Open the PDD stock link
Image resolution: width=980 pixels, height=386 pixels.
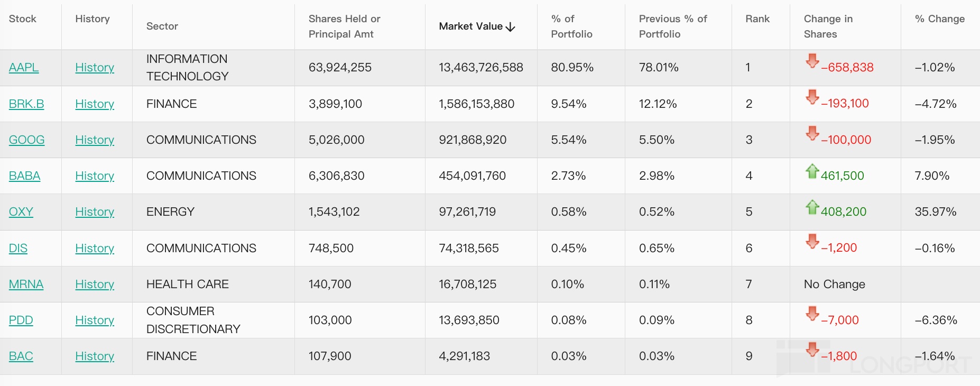(21, 320)
